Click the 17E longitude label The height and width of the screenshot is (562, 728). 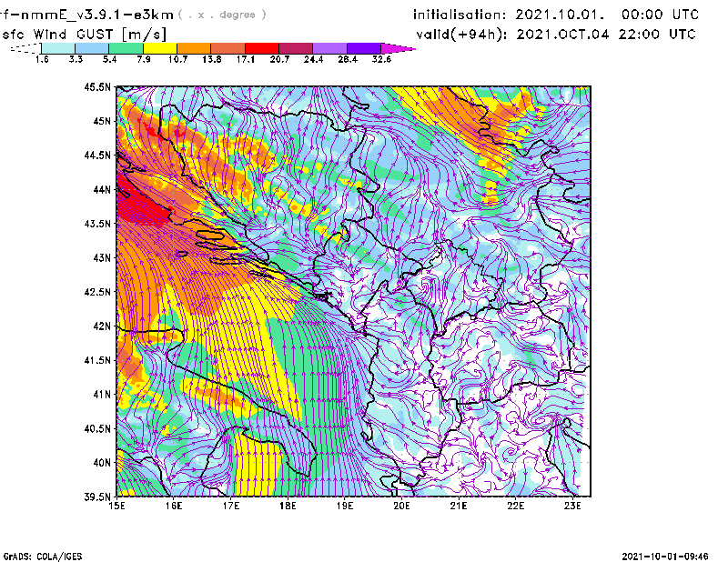pos(231,506)
